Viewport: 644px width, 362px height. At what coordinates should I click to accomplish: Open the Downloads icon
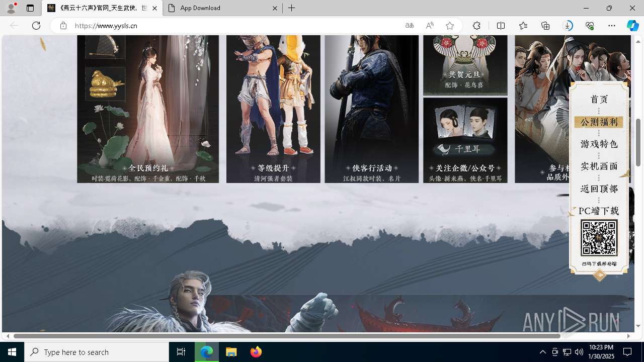click(x=568, y=26)
